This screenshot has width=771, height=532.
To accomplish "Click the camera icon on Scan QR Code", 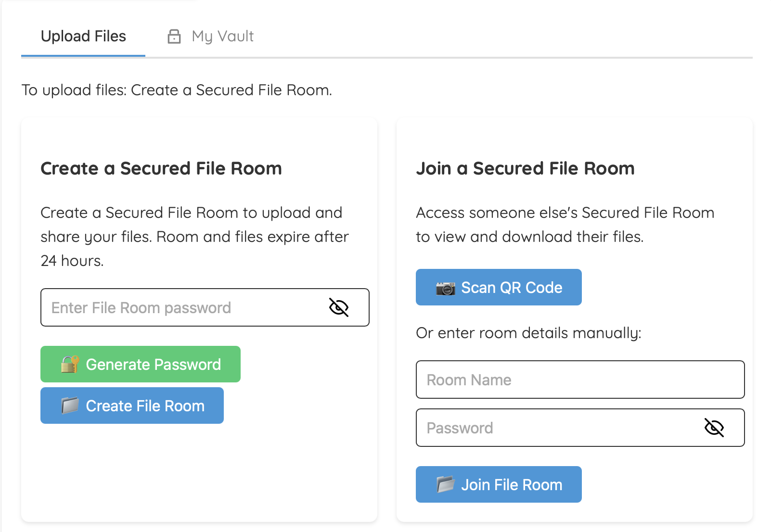I will (x=444, y=287).
